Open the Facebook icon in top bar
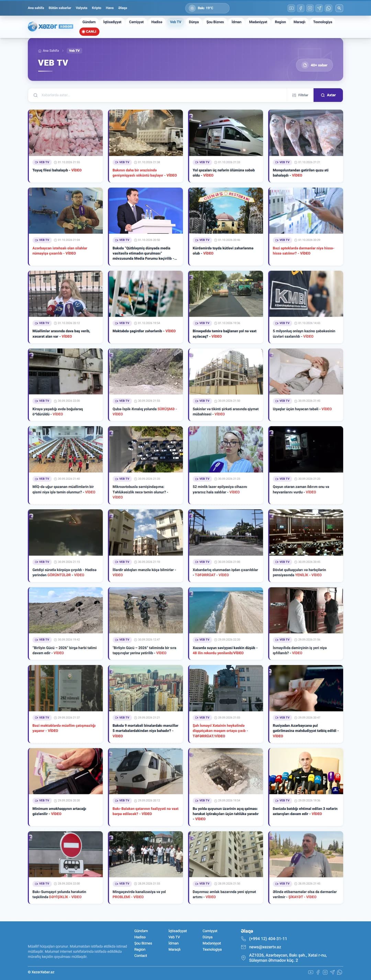Viewport: 371px width, 980px height. (301, 8)
